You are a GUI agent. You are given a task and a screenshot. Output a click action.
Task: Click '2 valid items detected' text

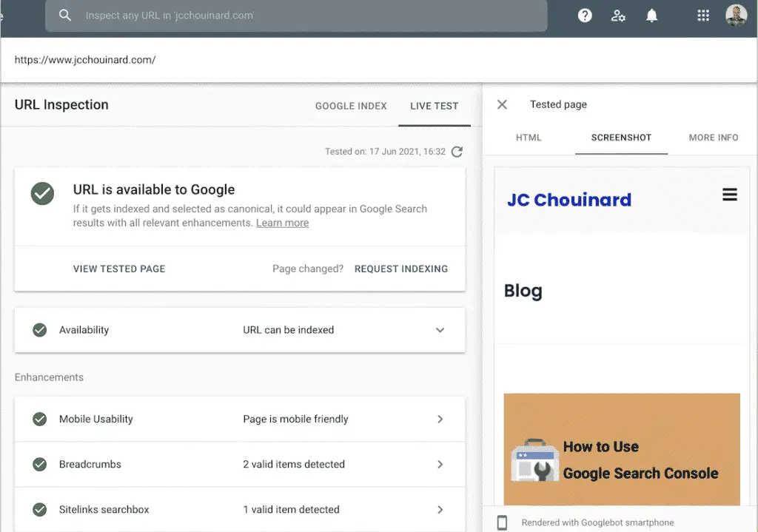point(293,465)
